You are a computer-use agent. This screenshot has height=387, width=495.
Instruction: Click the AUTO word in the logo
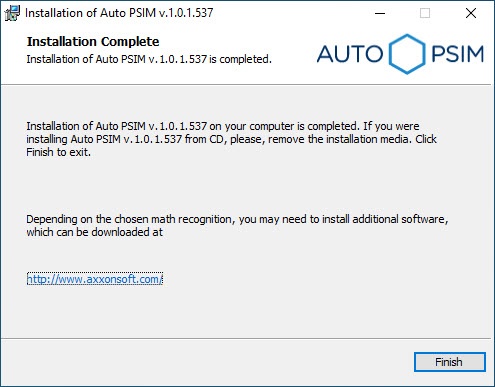(350, 54)
